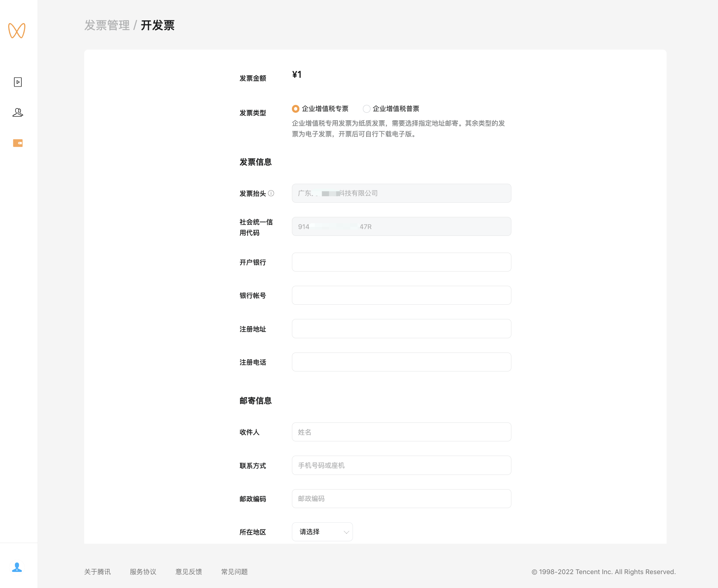Click the 联系方式 phone input field

401,465
